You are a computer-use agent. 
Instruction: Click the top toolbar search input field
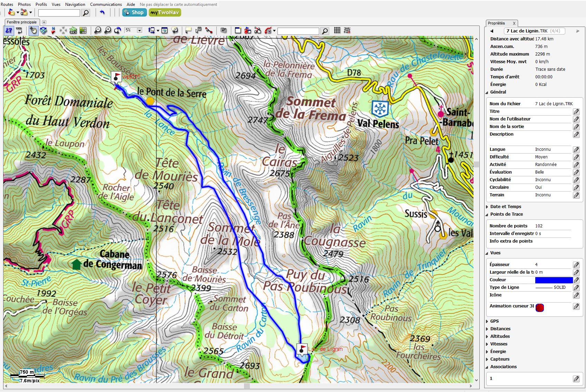(x=59, y=13)
